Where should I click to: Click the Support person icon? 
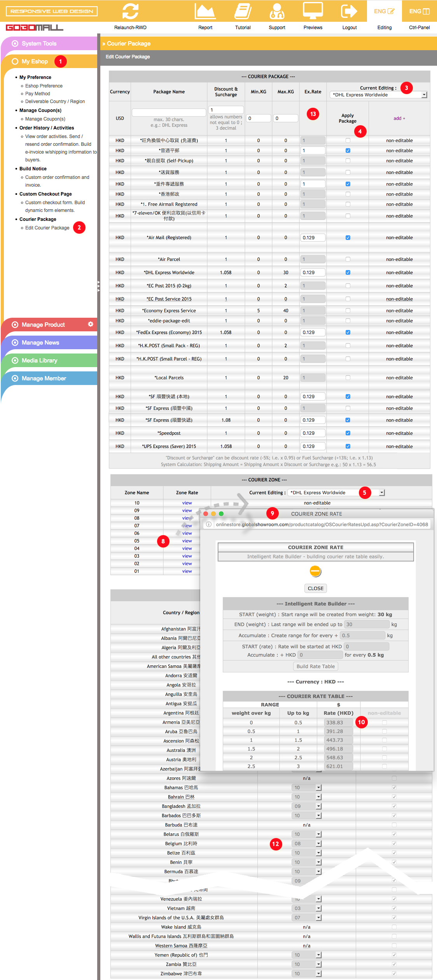pos(277,11)
